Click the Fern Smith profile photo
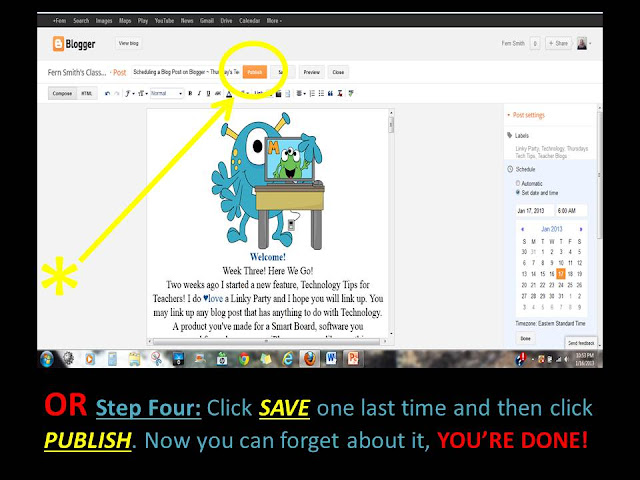This screenshot has height=480, width=640. point(582,43)
